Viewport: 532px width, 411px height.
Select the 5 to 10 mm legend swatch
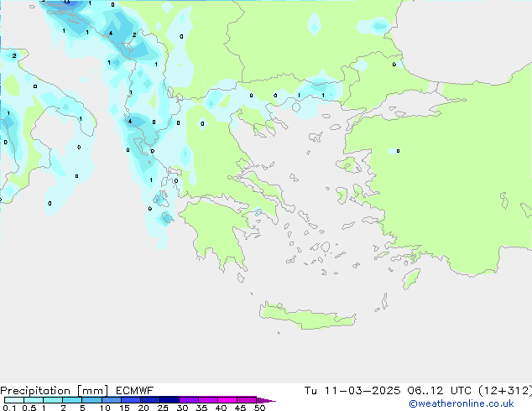(x=91, y=400)
